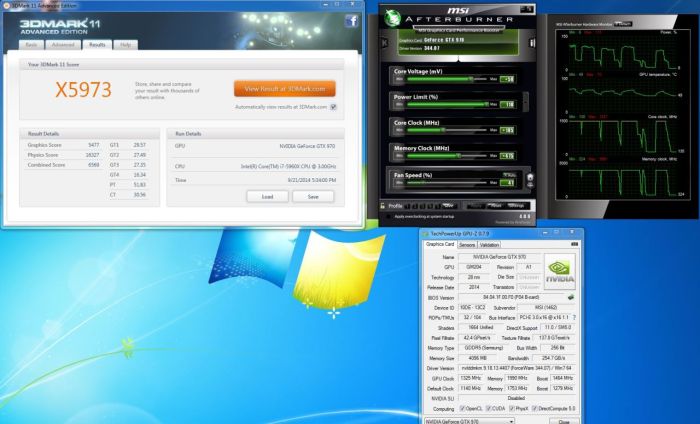
Task: Open the Settings button in Afterburner
Action: [x=517, y=206]
